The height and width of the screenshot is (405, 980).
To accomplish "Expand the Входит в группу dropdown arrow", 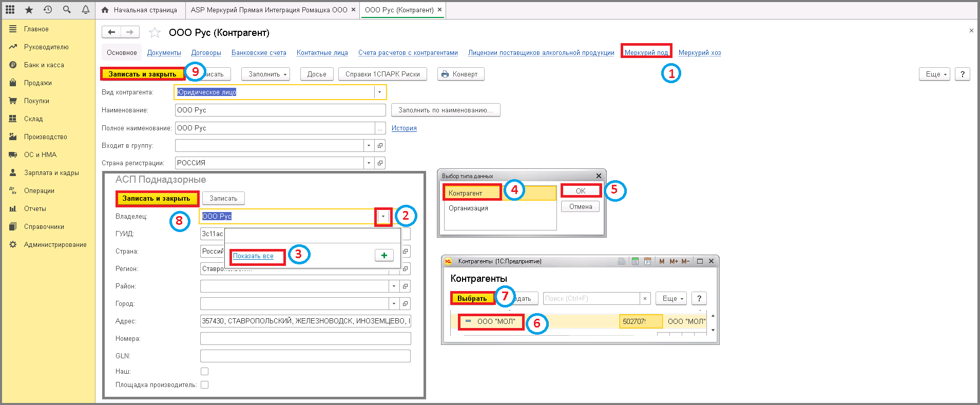I will (369, 146).
